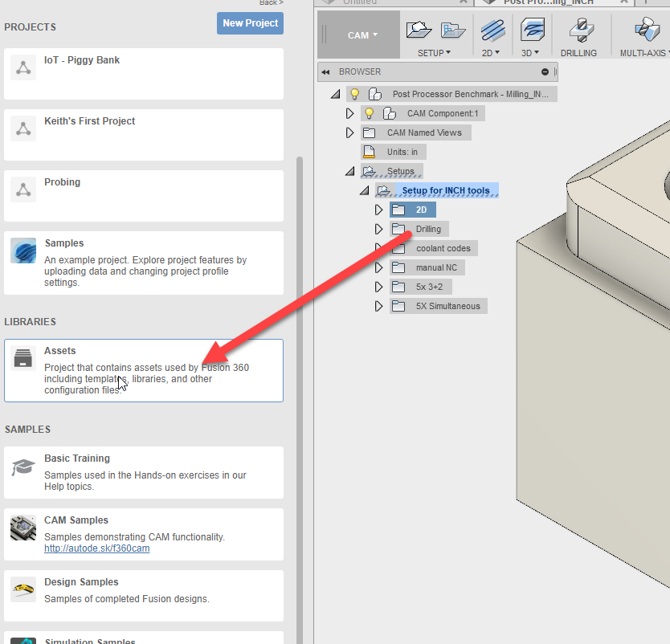Click the stock/folder setup icon
Image resolution: width=670 pixels, height=644 pixels.
point(452,31)
